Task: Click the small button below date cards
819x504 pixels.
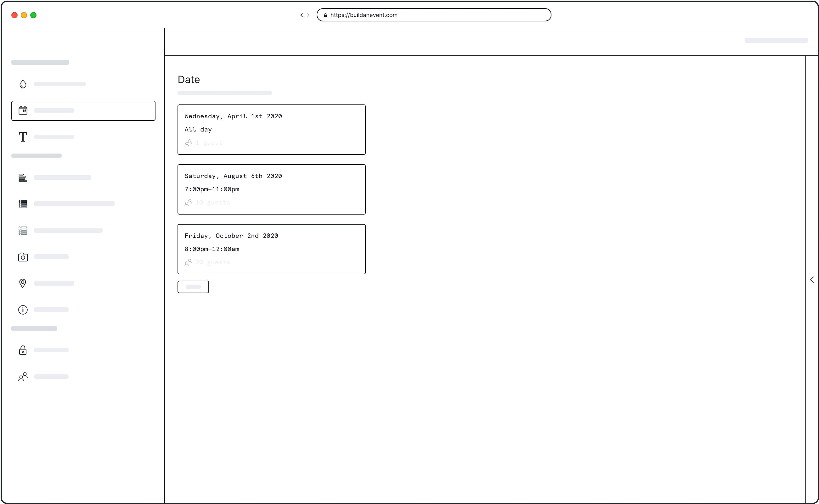Action: click(x=193, y=287)
